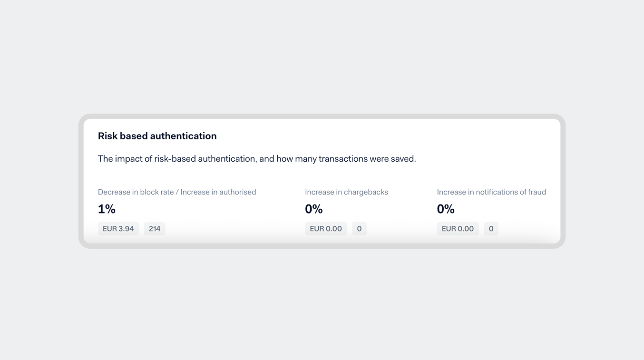The height and width of the screenshot is (360, 644).
Task: Click the 214 transactions count badge
Action: pos(155,228)
